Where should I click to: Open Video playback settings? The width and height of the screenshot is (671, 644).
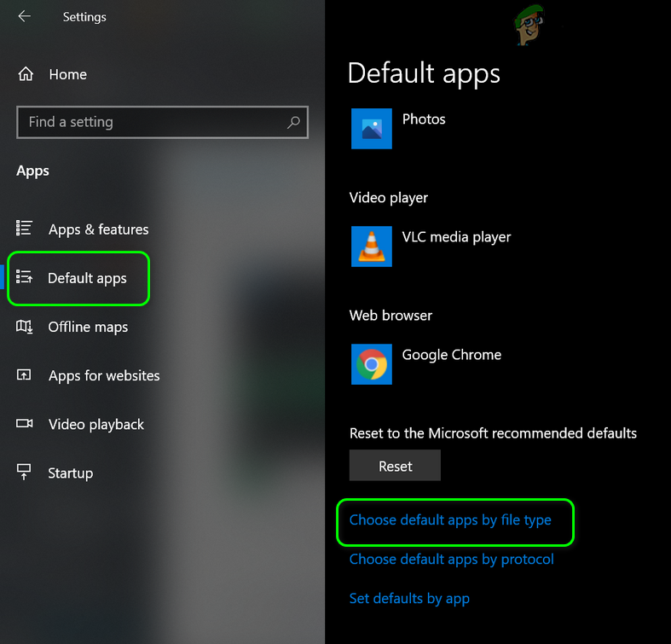coord(95,424)
